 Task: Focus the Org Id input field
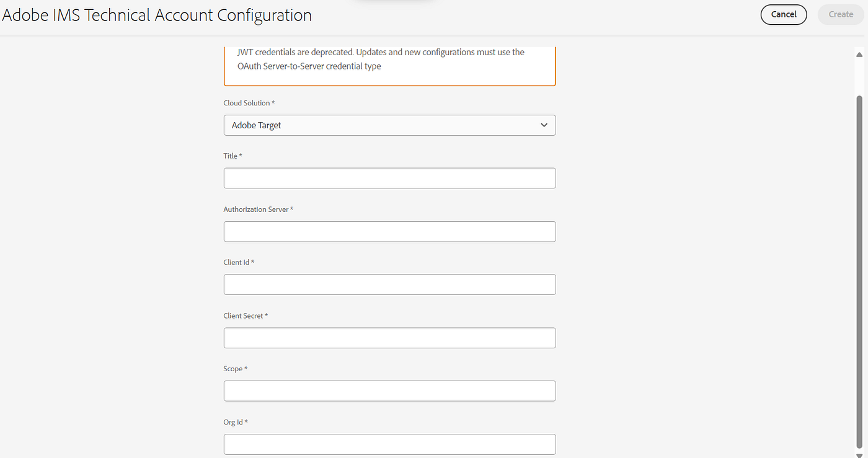[389, 444]
